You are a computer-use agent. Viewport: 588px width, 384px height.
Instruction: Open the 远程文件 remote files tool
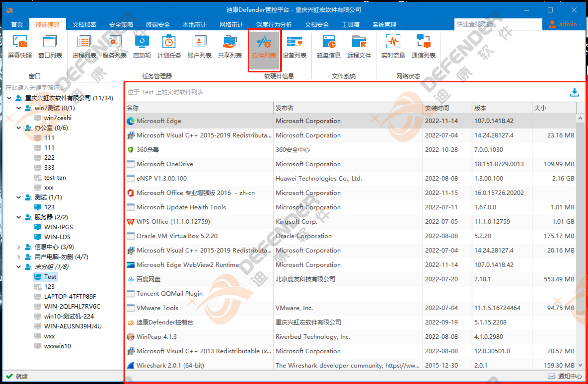pos(359,47)
